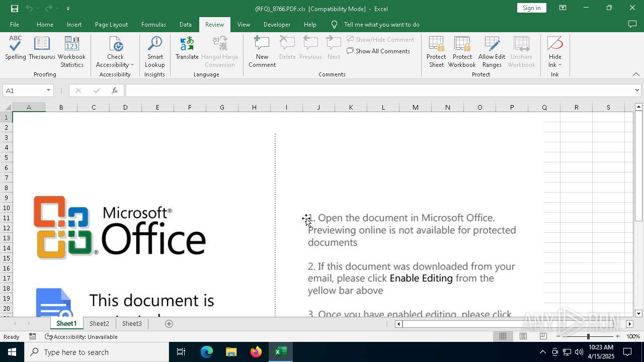Click Tell me what you want to do
This screenshot has width=644, height=362.
point(381,24)
